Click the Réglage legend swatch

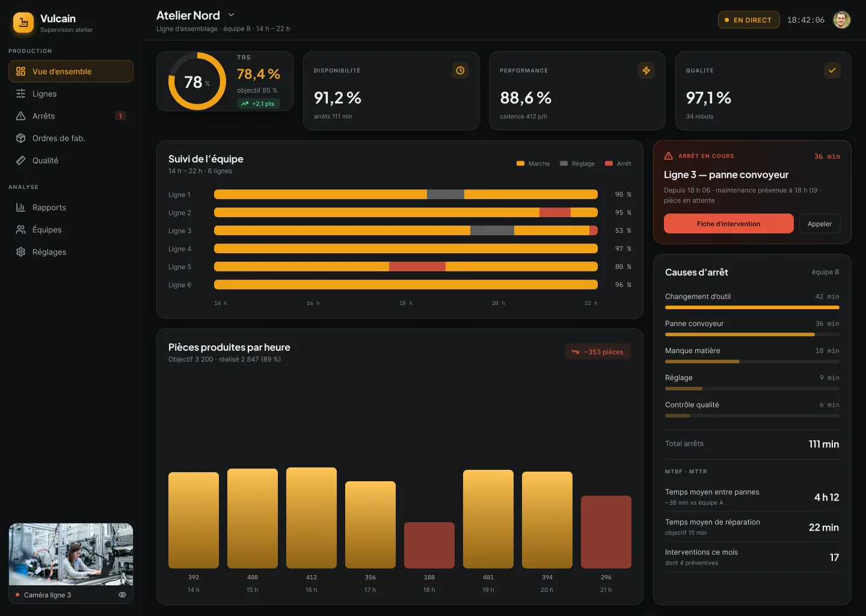(x=564, y=164)
